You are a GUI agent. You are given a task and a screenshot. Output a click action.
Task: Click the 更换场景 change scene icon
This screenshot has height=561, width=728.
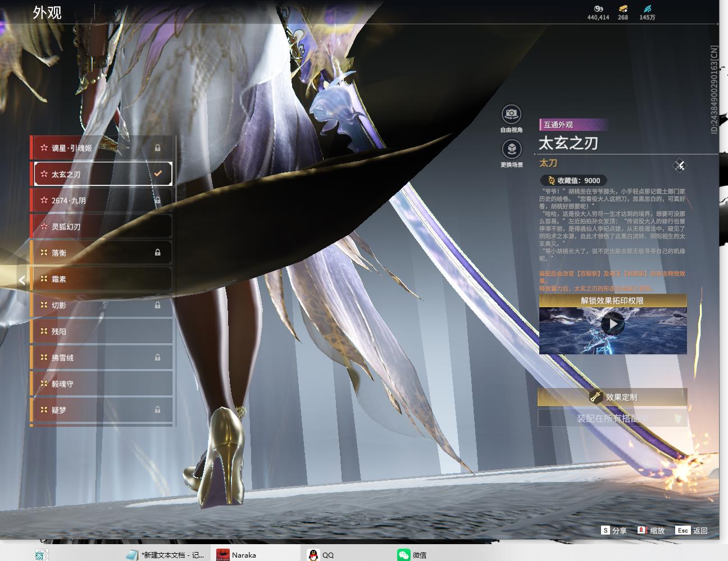tap(511, 149)
